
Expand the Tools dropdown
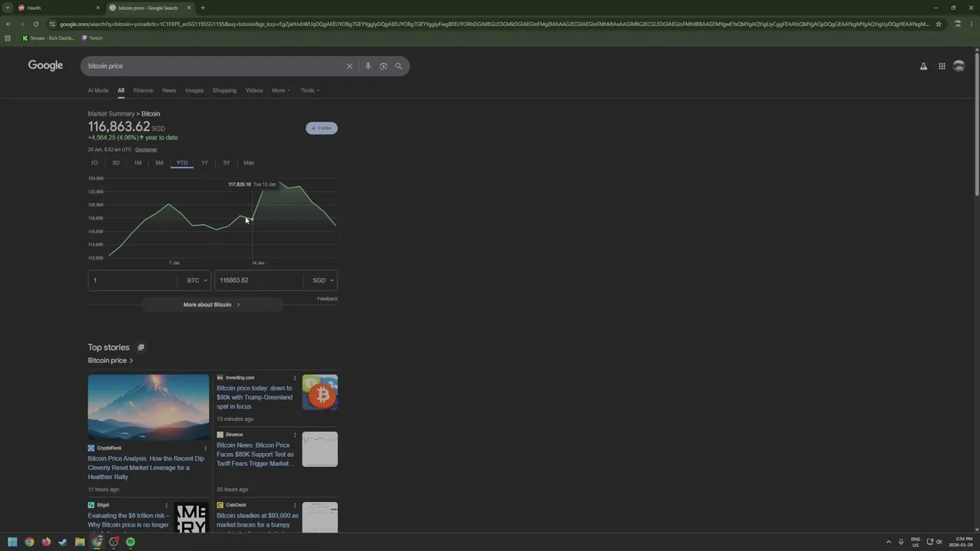[x=310, y=90]
